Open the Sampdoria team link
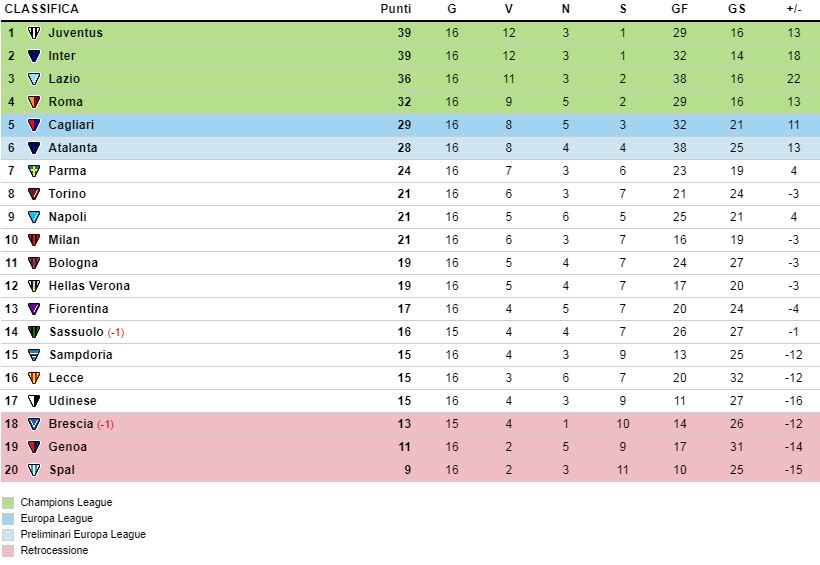Image resolution: width=820 pixels, height=565 pixels. tap(80, 355)
